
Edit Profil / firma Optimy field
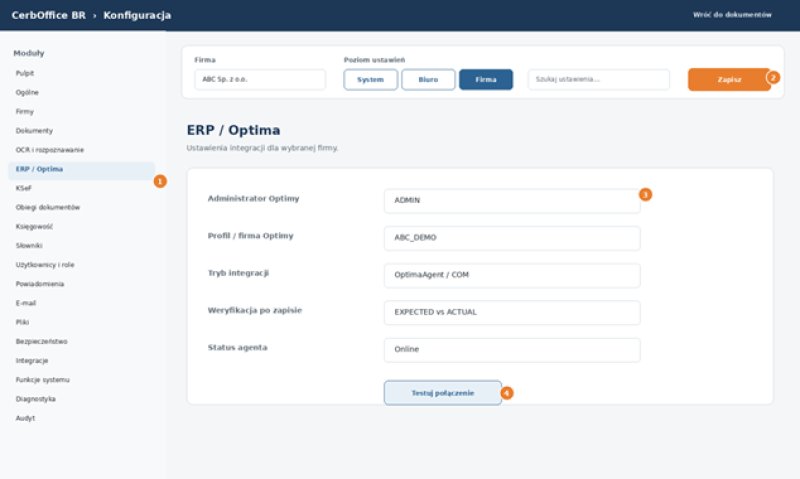(512, 238)
